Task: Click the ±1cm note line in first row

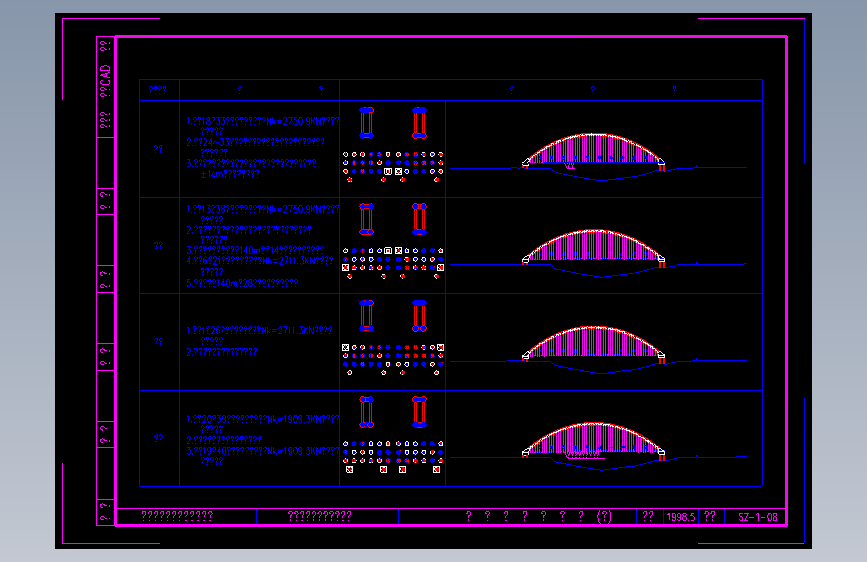Action: [x=230, y=174]
